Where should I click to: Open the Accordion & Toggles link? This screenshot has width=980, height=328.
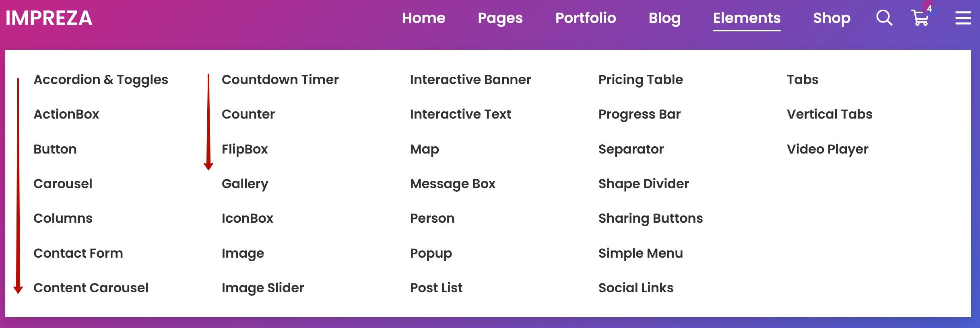101,80
